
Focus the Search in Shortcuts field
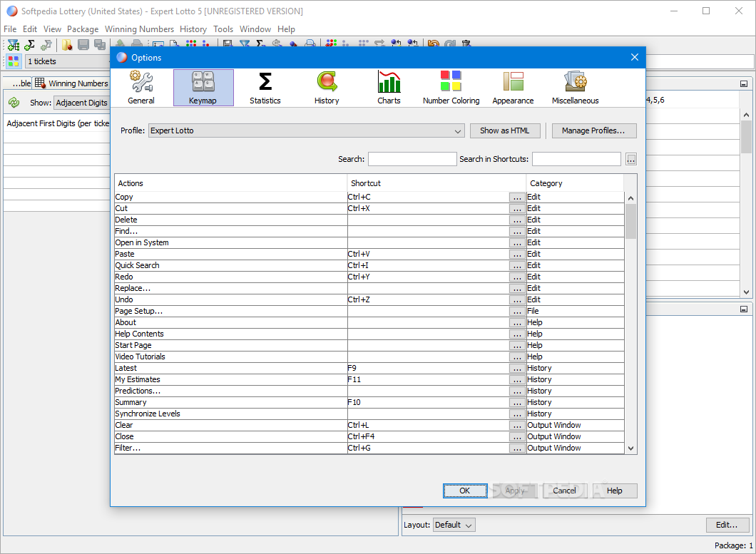point(576,159)
